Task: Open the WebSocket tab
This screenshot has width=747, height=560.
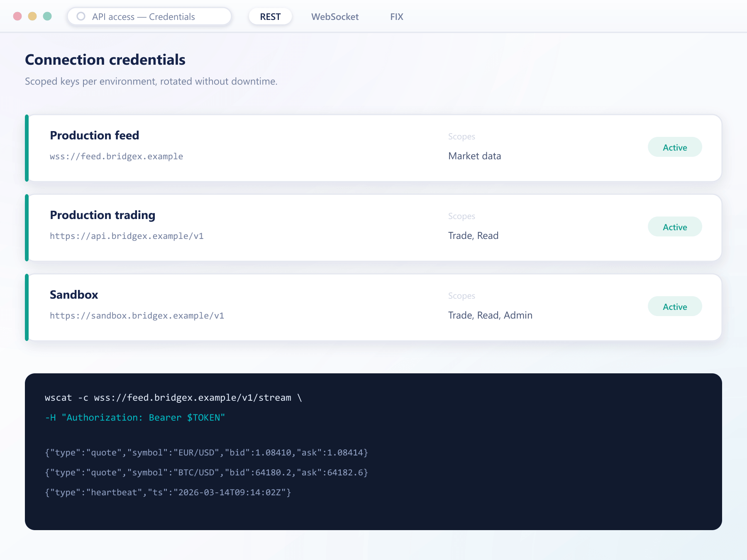Action: point(335,17)
